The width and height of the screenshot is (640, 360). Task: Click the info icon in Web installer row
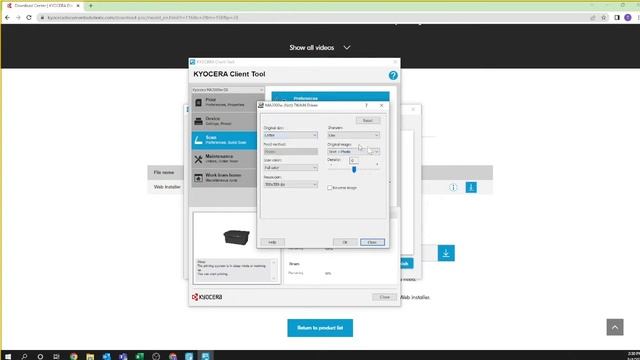pos(453,187)
